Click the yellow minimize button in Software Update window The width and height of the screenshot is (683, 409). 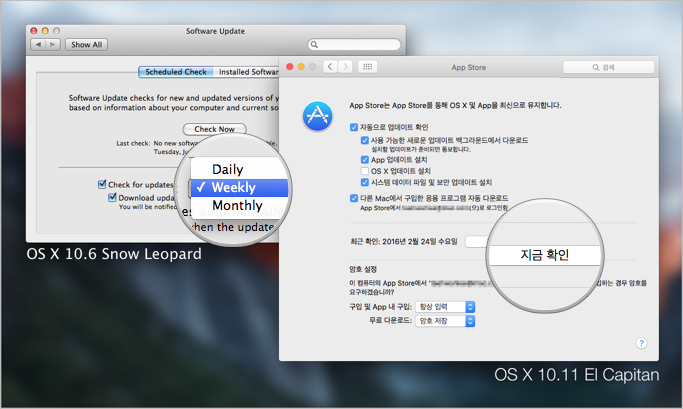45,31
